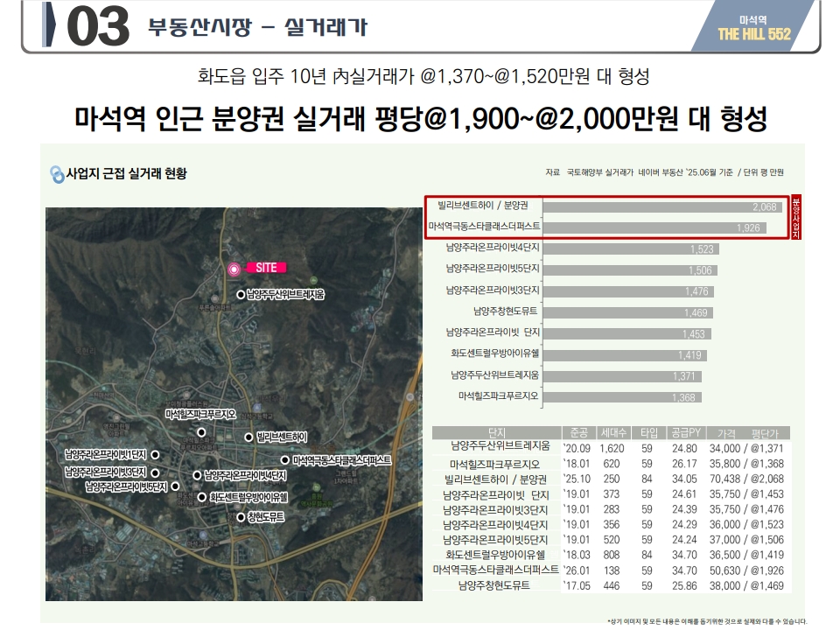Click the pink SITE location marker
This screenshot has height=630, width=840.
tap(234, 269)
